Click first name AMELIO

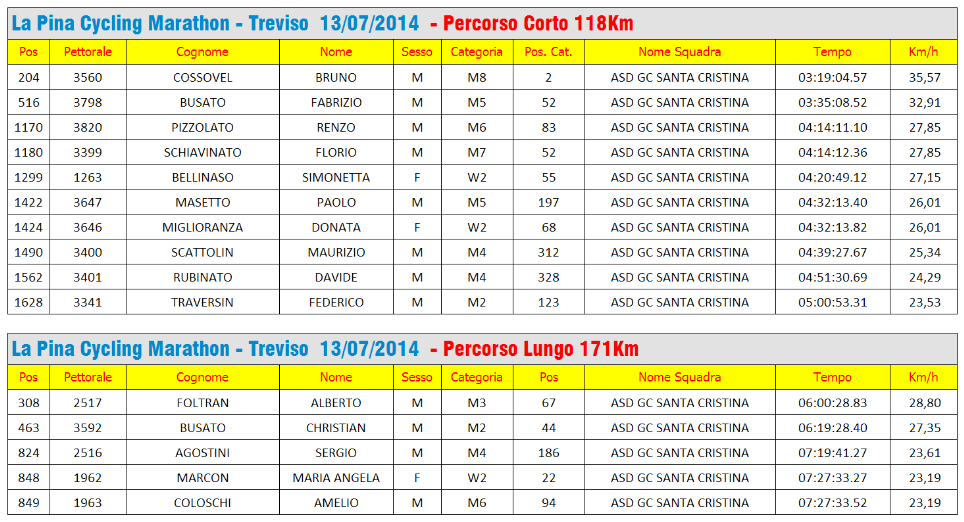click(x=336, y=503)
